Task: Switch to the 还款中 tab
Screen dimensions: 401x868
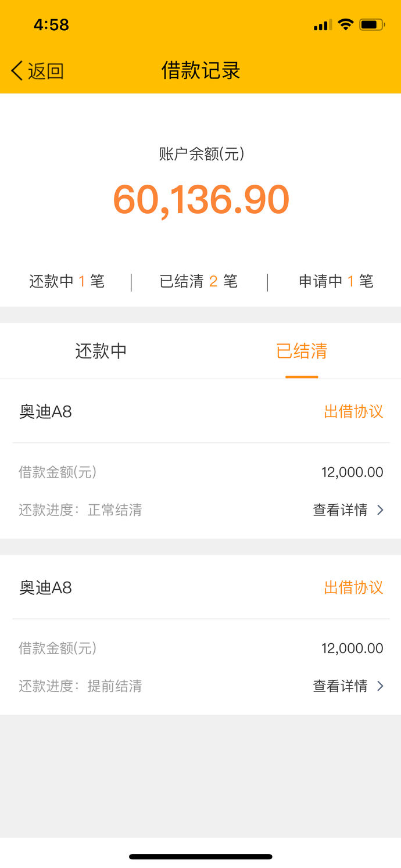Action: click(x=101, y=351)
